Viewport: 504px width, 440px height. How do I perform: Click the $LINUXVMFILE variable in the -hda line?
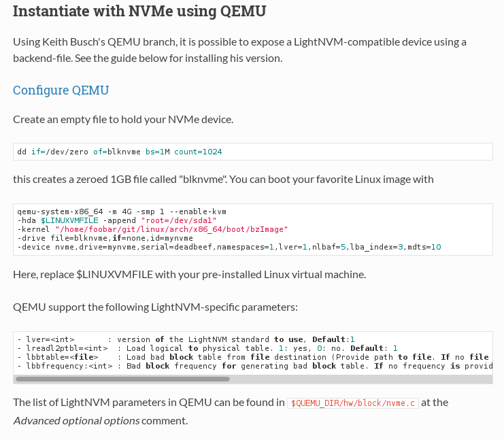point(69,220)
